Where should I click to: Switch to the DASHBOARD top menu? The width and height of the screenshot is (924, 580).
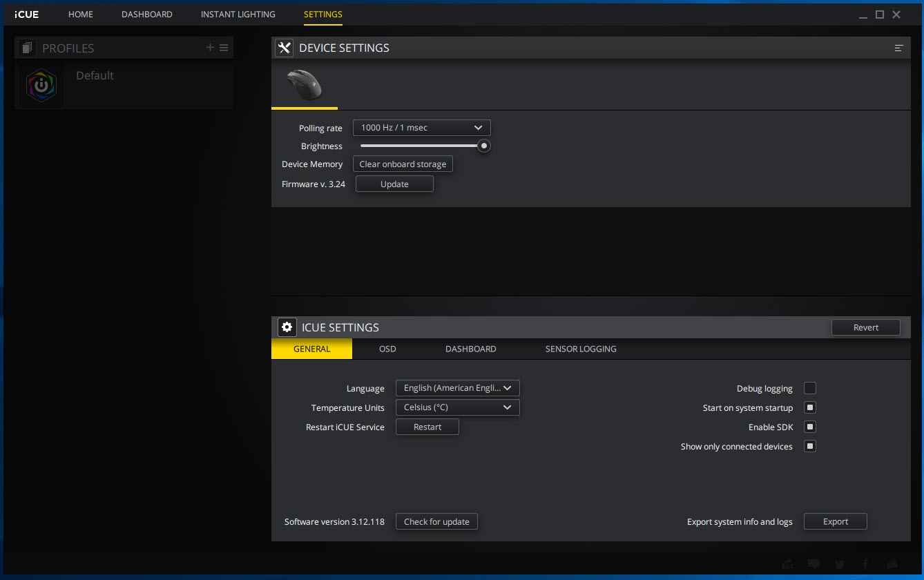tap(147, 14)
